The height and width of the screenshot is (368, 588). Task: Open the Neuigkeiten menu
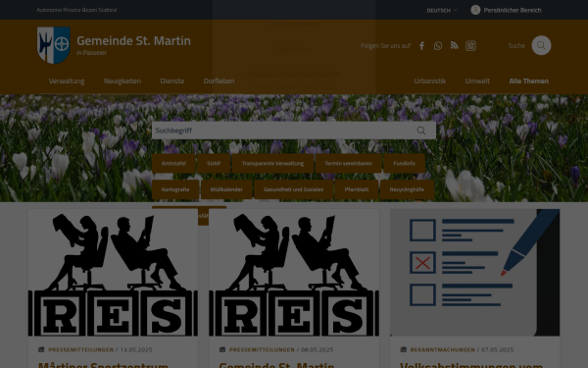(122, 81)
